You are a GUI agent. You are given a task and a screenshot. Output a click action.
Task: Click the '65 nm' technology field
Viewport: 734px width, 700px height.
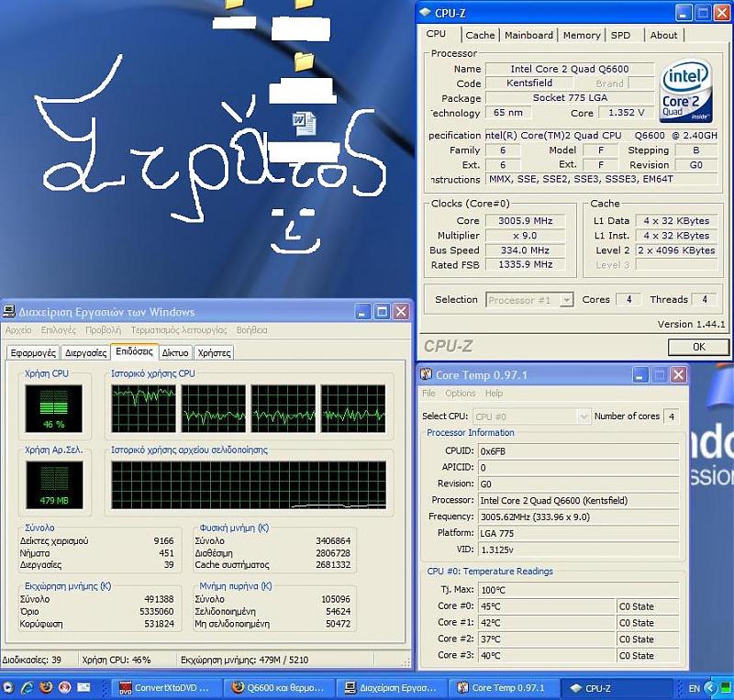coord(508,112)
